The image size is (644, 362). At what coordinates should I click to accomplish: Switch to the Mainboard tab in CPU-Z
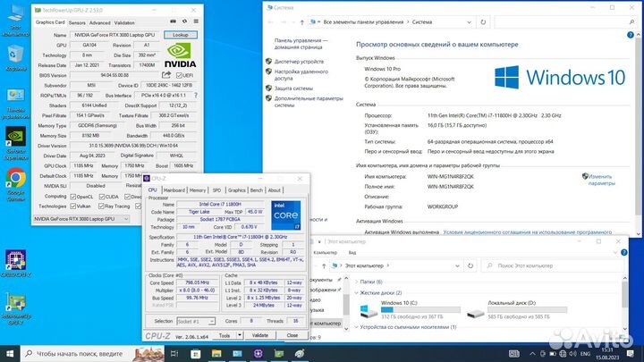pyautogui.click(x=174, y=190)
